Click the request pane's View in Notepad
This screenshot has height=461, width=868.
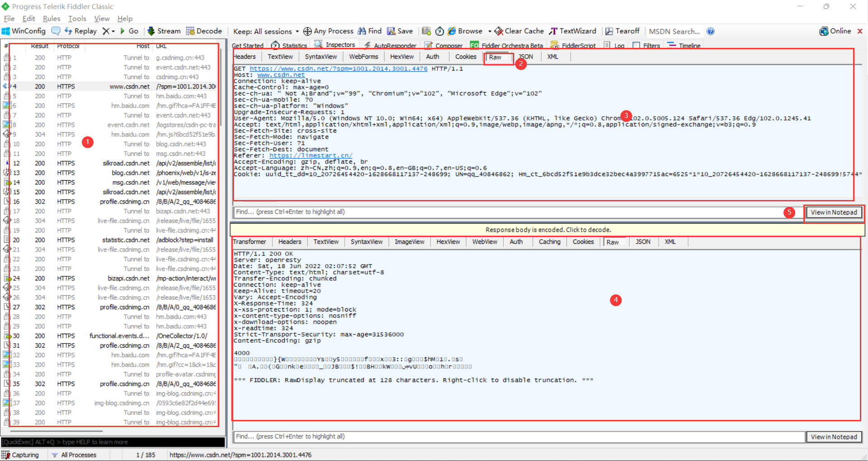click(x=834, y=212)
